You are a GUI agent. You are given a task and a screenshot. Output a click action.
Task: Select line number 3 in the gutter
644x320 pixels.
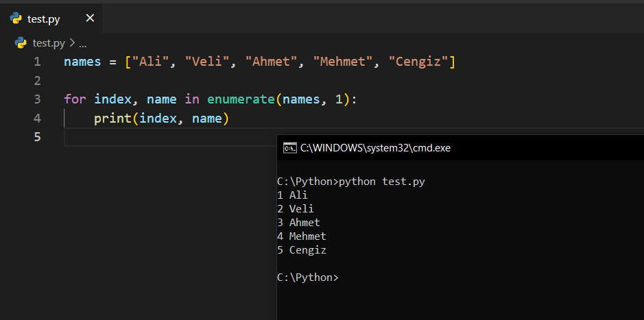tap(37, 99)
